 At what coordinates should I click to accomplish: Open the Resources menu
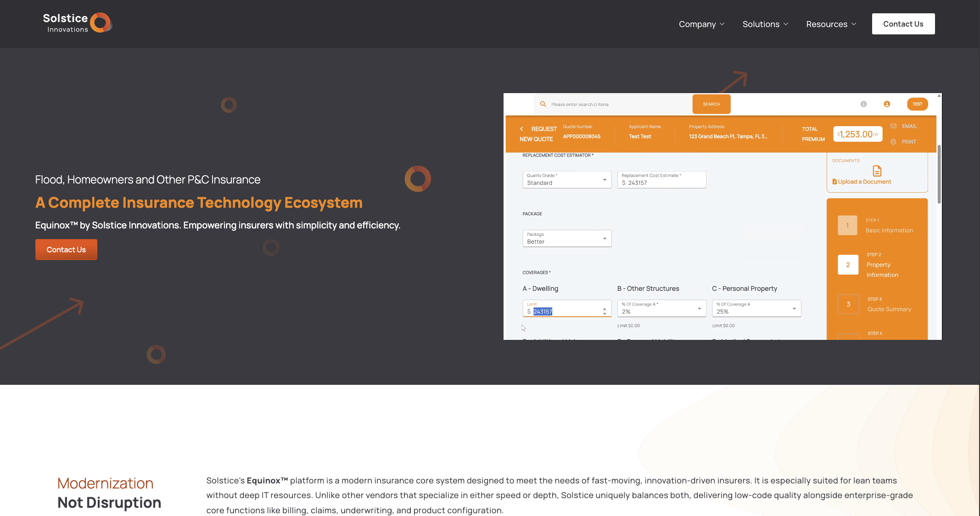[831, 24]
